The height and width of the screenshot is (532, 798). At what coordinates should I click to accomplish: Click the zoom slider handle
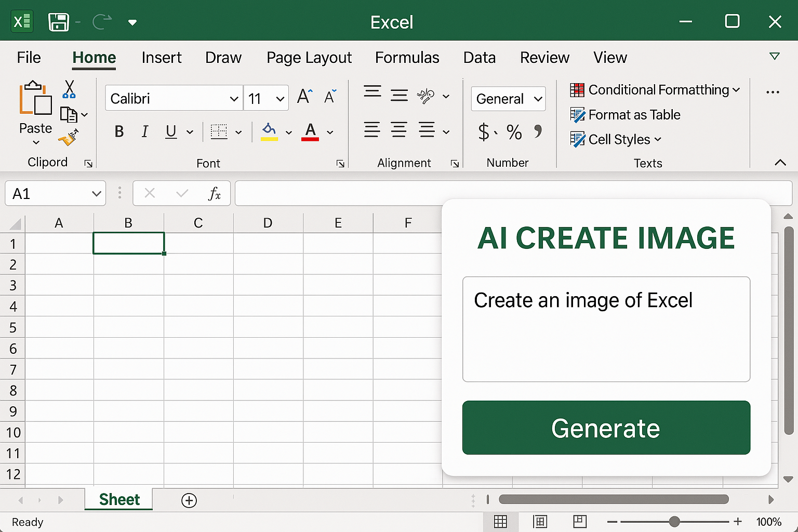pyautogui.click(x=674, y=521)
